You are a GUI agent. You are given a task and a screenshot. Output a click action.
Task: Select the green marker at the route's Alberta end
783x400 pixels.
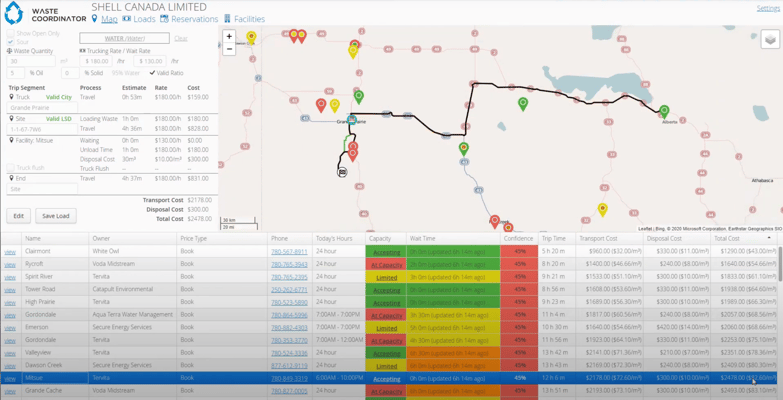point(664,111)
